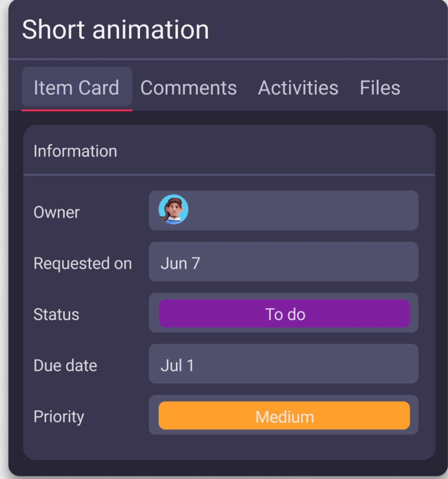
Task: Change the orange Medium priority label
Action: coord(284,416)
